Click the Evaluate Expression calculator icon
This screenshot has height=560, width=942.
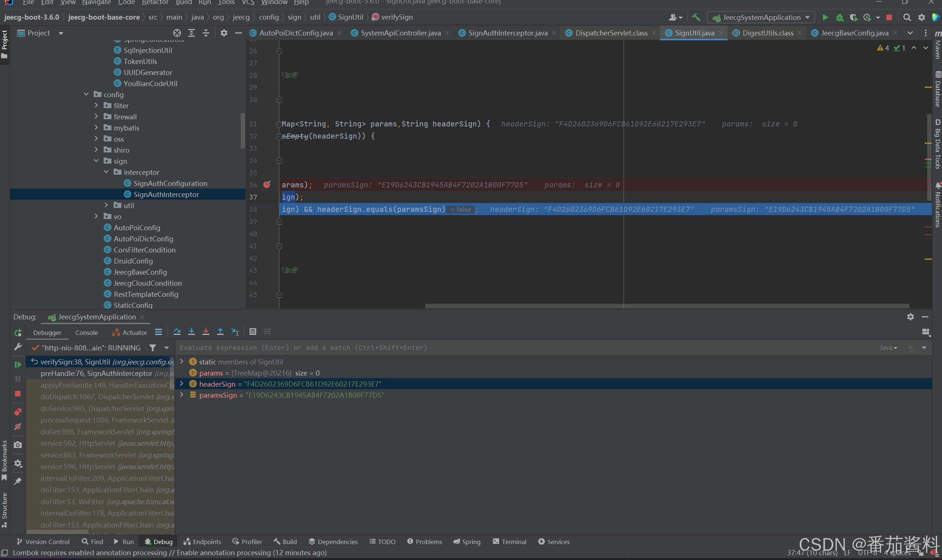click(253, 332)
